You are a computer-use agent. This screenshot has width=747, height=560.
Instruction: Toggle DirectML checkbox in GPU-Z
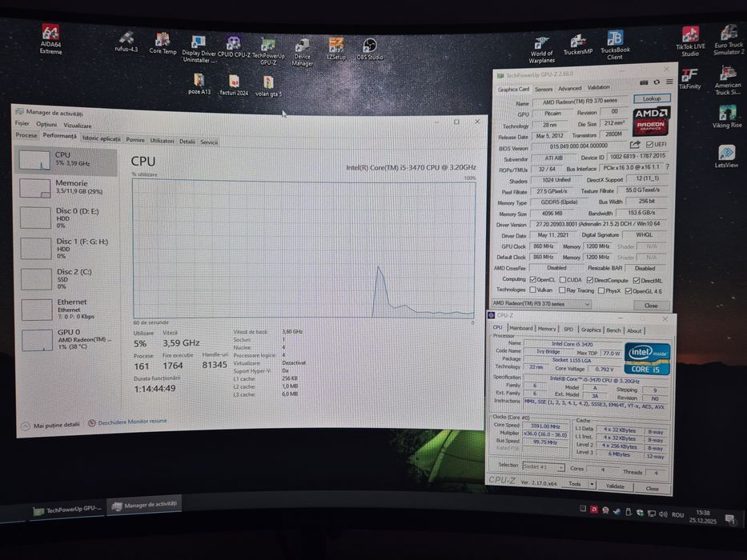(637, 281)
